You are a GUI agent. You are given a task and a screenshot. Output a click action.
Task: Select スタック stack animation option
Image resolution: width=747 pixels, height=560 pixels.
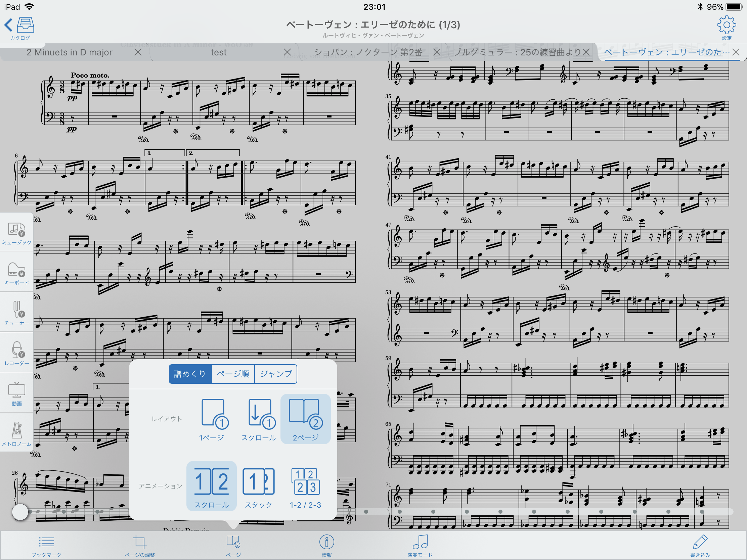[258, 487]
